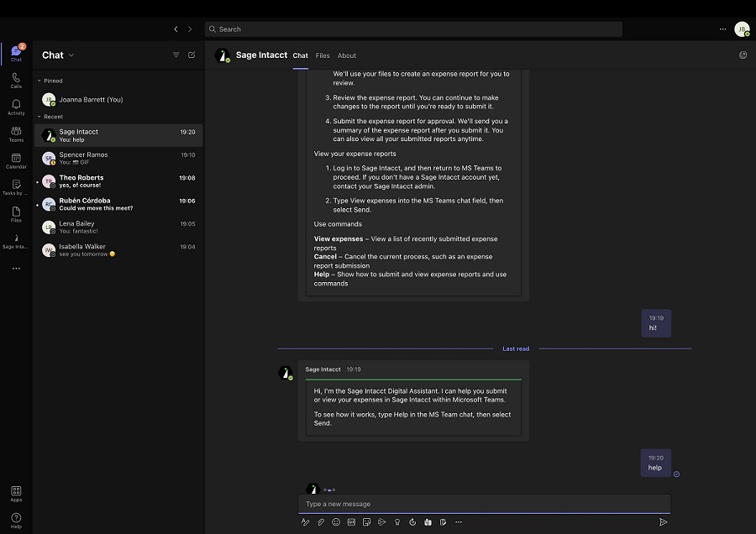Screen dimensions: 756x534
Task: Open the emoji picker
Action: point(336,522)
